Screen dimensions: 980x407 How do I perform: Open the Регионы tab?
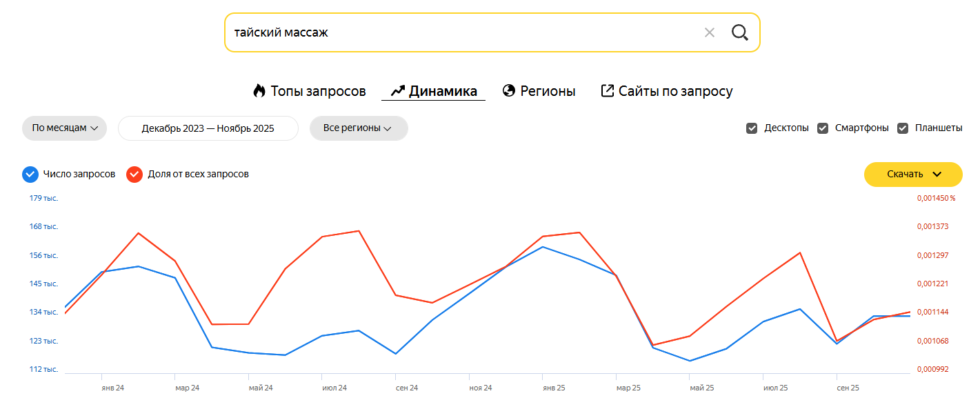(x=548, y=91)
